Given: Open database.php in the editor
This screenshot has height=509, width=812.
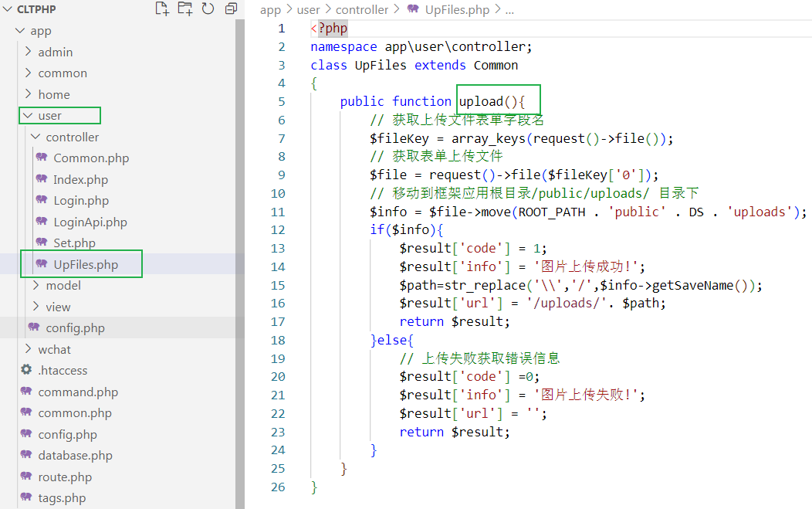Looking at the screenshot, I should [x=64, y=455].
